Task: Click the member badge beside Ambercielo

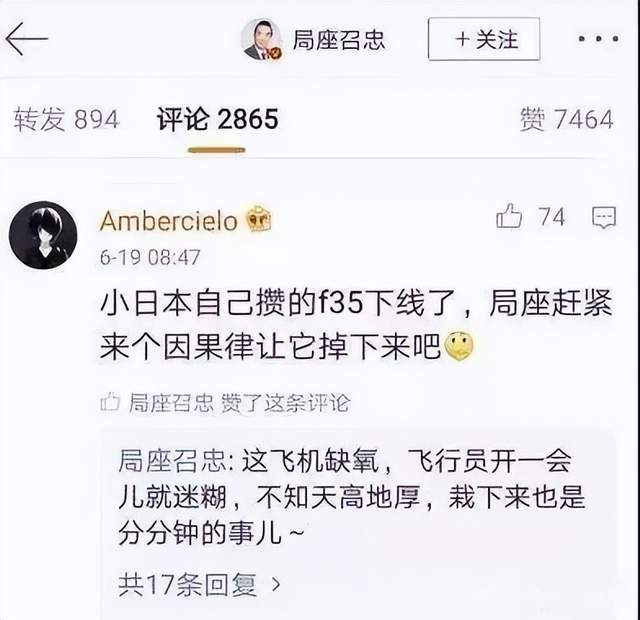Action: click(x=259, y=218)
